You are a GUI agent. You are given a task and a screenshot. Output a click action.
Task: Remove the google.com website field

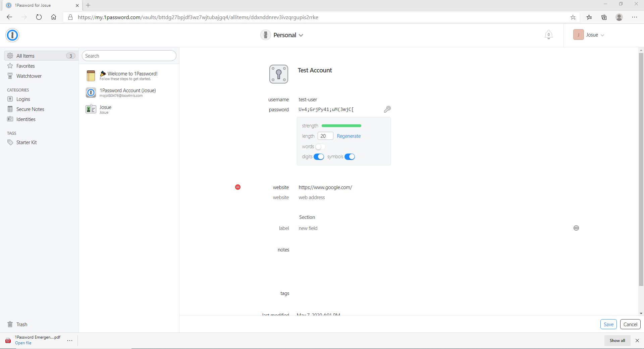point(238,187)
